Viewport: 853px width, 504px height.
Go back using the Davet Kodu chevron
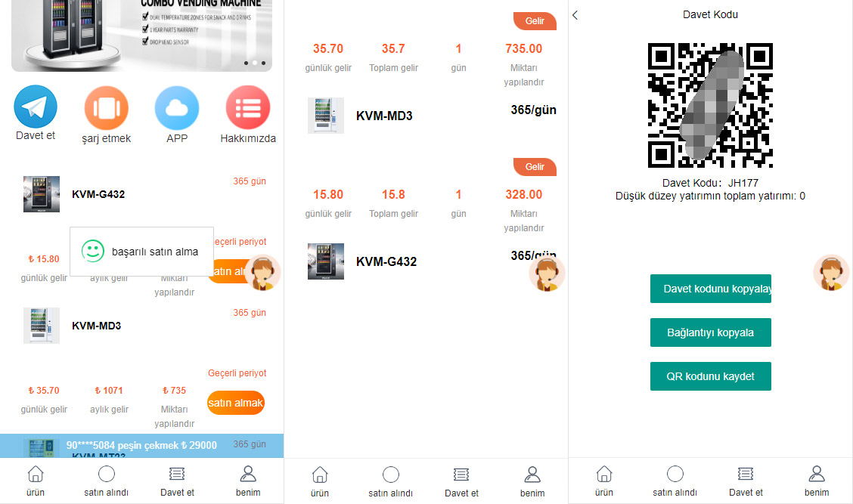[575, 15]
